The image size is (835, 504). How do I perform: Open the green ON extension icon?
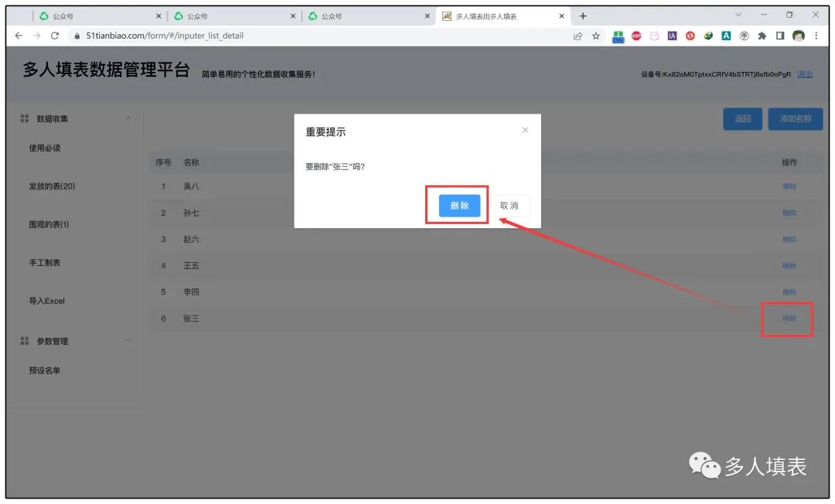tap(618, 36)
